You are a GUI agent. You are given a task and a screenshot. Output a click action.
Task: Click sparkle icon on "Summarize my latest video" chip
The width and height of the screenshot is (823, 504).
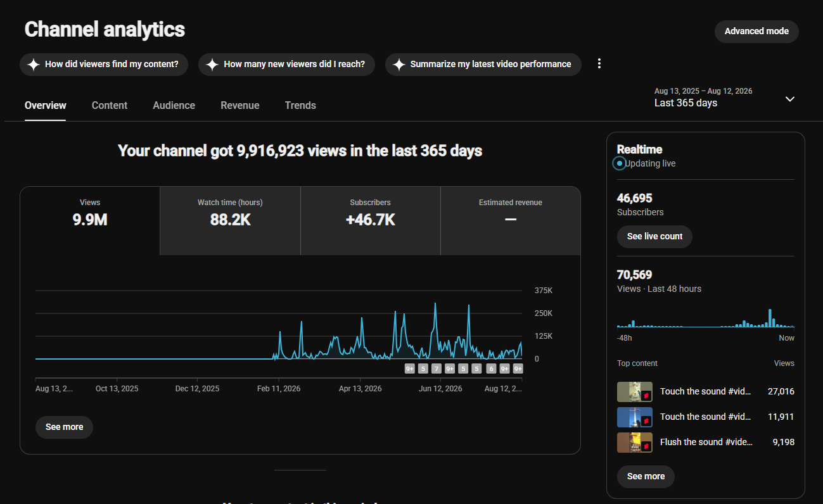[399, 65]
